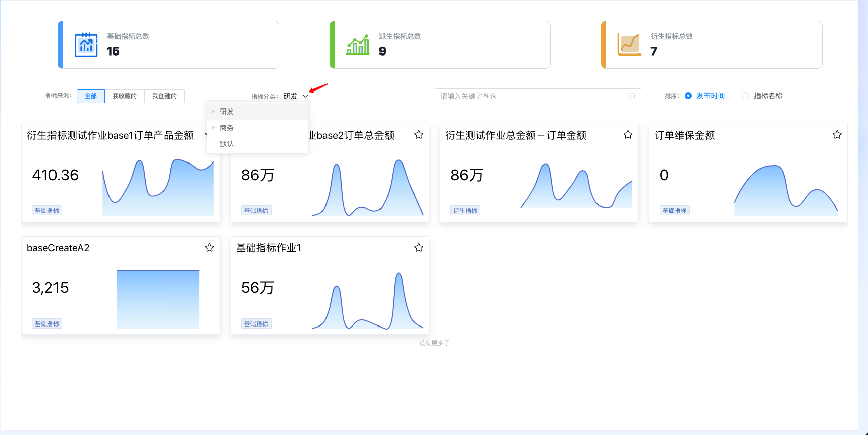Select the 指标名称 sort radio button
This screenshot has width=868, height=435.
[x=745, y=96]
